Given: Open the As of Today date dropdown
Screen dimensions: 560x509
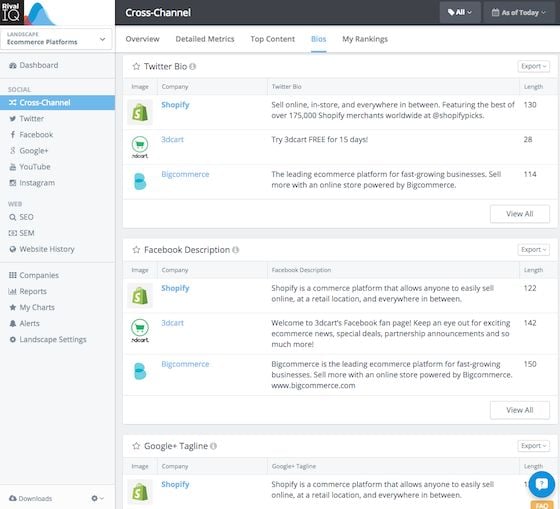Looking at the screenshot, I should click(519, 13).
